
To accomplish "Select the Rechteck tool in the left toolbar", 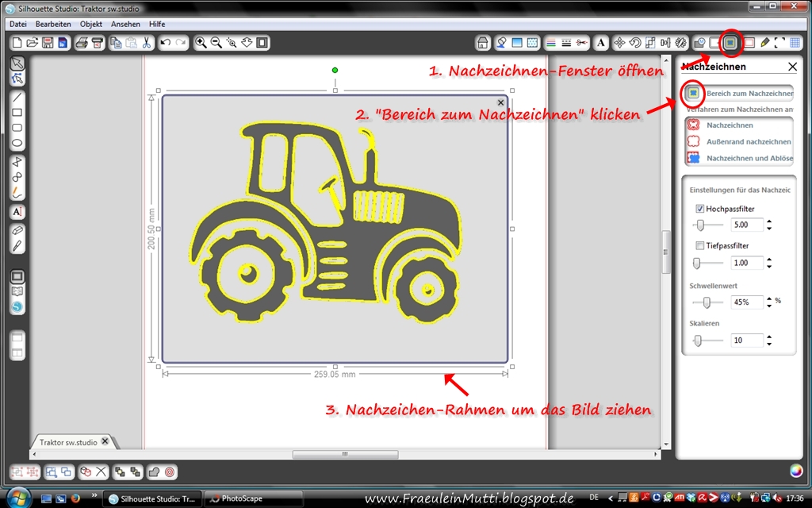I will [17, 114].
